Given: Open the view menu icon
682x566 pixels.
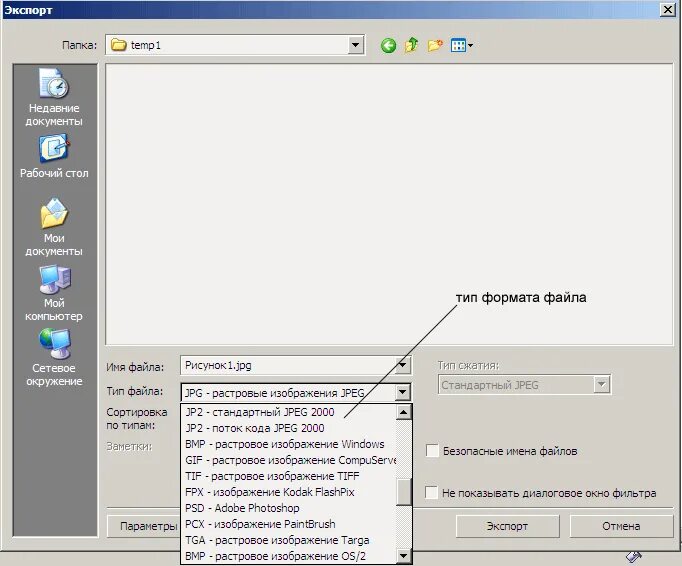Looking at the screenshot, I should (x=462, y=45).
